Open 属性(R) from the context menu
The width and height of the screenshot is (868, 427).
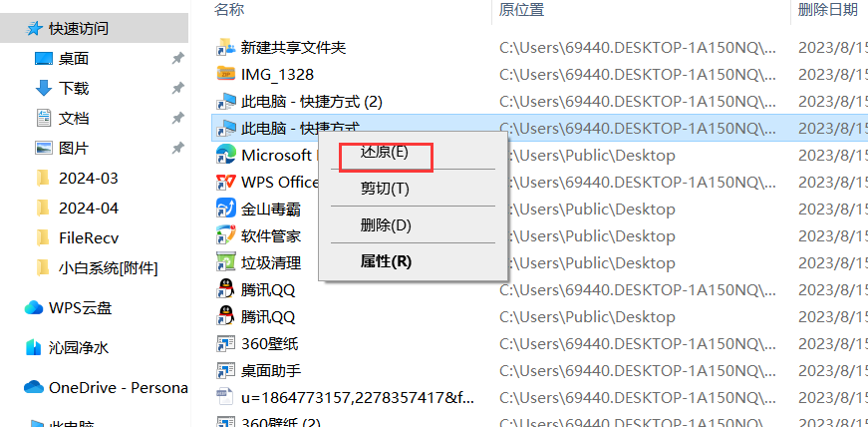coord(386,261)
